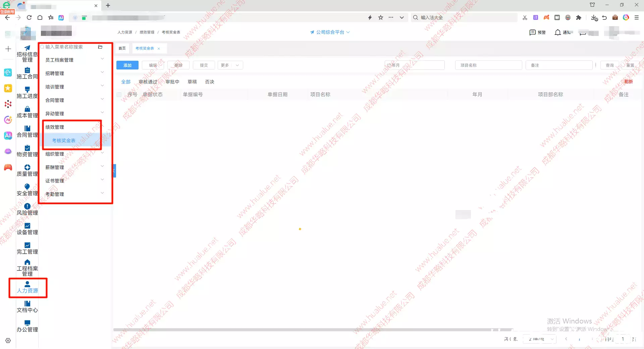The height and width of the screenshot is (349, 644).
Task: Switch to the 首页 page tab
Action: tap(122, 48)
